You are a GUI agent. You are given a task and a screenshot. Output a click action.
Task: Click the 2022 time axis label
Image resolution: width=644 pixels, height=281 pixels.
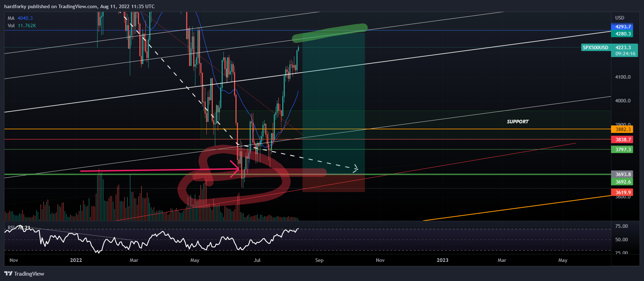(76, 260)
